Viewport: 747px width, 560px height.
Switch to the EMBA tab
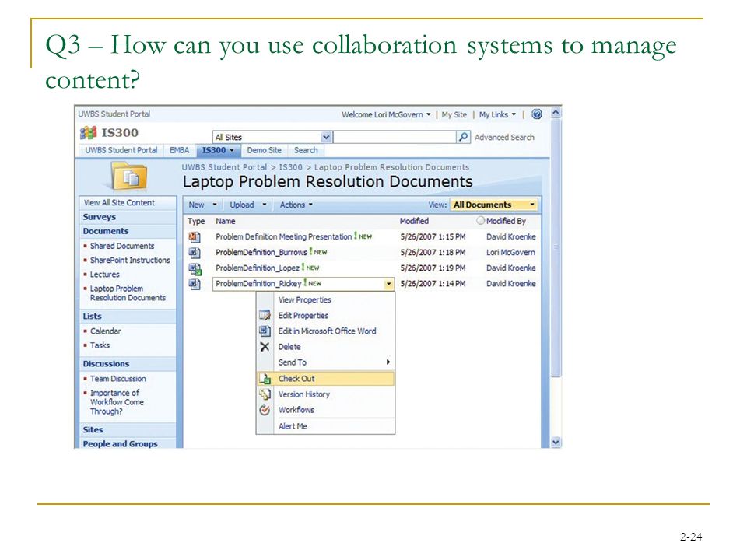pyautogui.click(x=179, y=150)
